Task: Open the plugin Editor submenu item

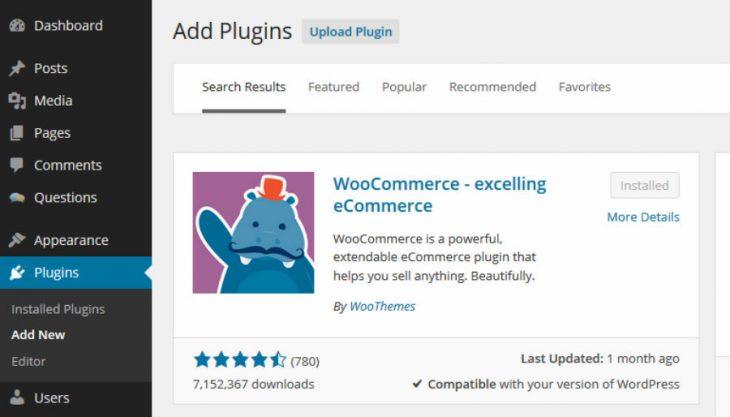Action: click(28, 361)
